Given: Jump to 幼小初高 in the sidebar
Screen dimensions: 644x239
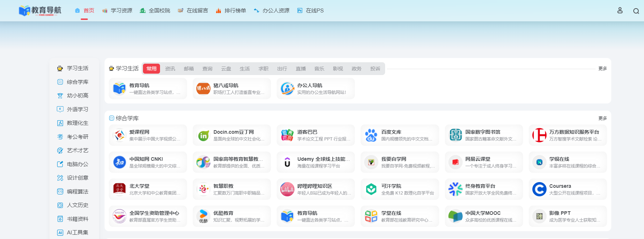Looking at the screenshot, I should (73, 96).
